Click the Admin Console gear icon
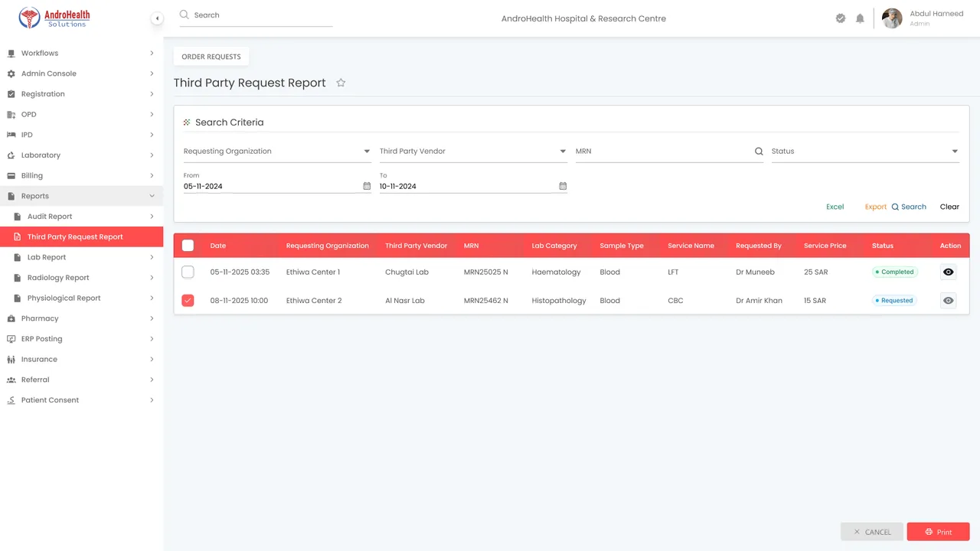The image size is (980, 551). 11,73
